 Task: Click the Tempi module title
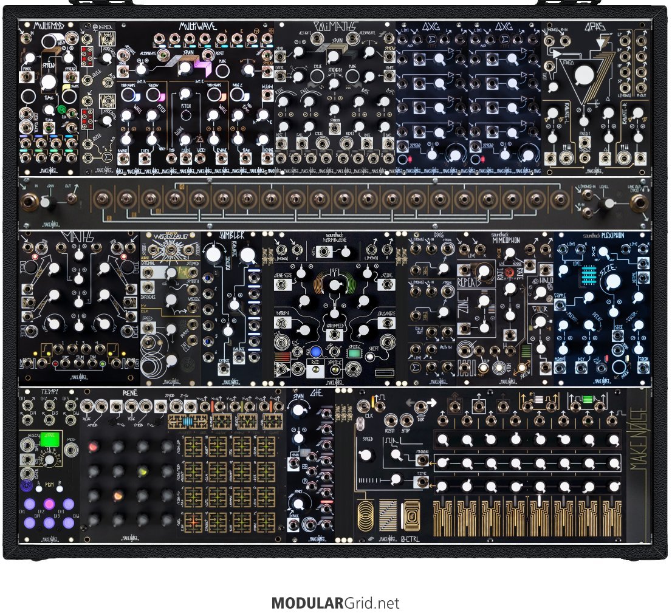click(x=49, y=392)
